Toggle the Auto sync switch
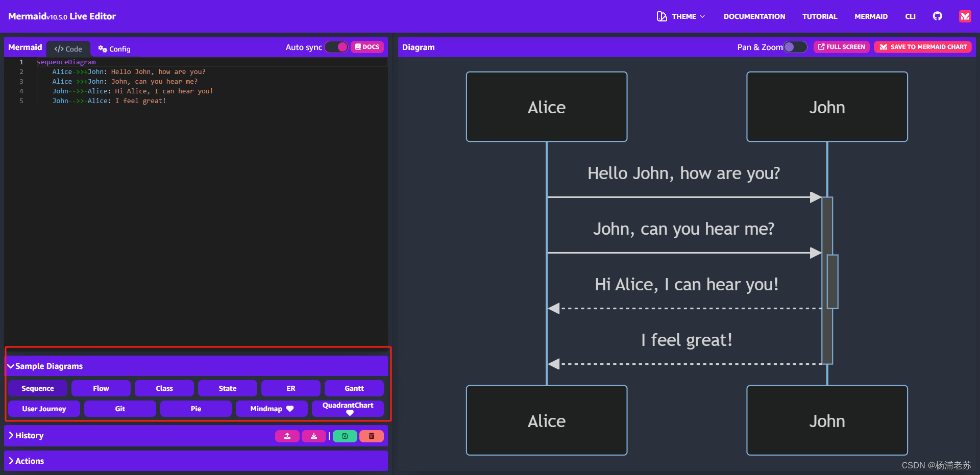Image resolution: width=980 pixels, height=475 pixels. (x=336, y=47)
